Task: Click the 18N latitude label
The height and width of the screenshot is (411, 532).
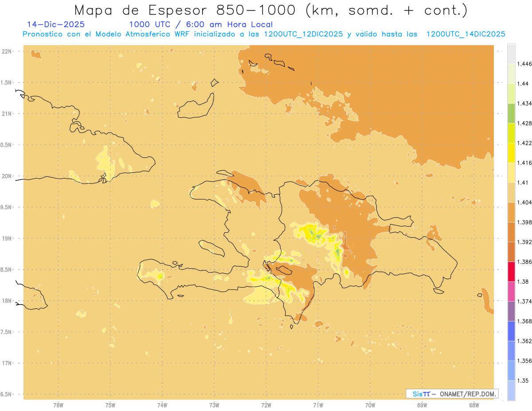Action: point(8,301)
